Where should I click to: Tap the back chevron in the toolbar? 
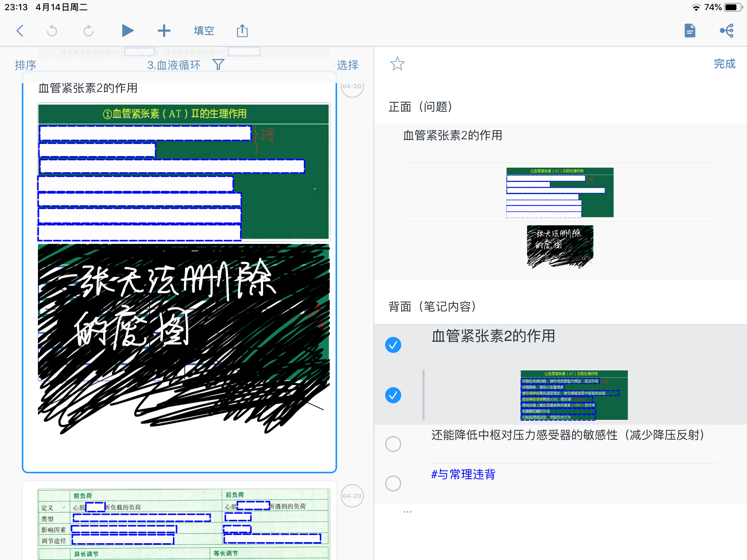[20, 31]
